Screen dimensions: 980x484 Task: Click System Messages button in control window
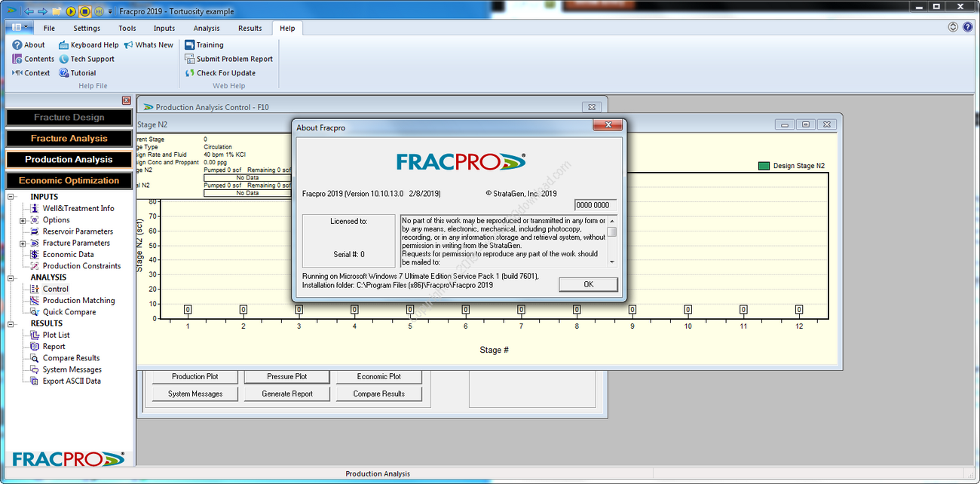(x=195, y=394)
